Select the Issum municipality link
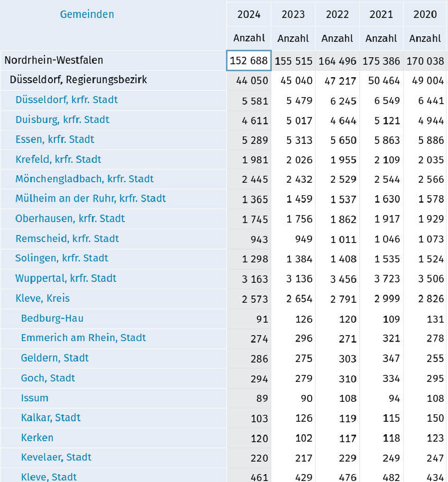 pos(35,398)
